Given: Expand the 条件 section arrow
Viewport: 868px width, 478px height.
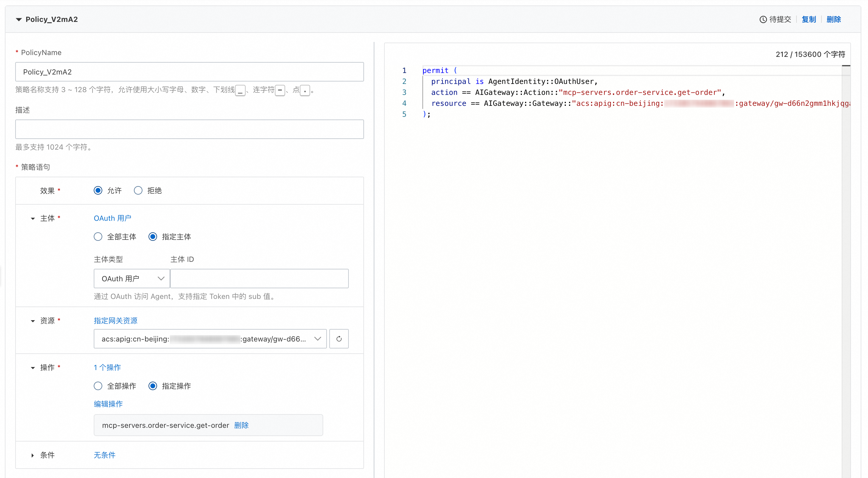Looking at the screenshot, I should (x=33, y=455).
